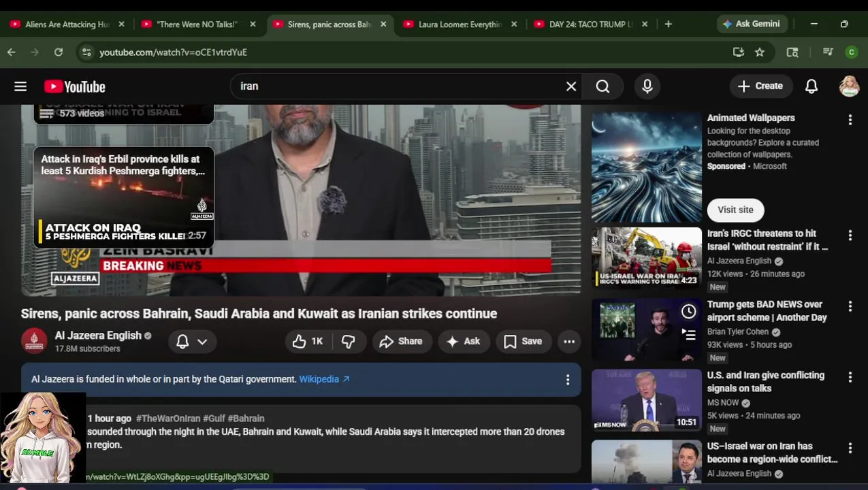Go back with the browser arrow

pyautogui.click(x=12, y=52)
